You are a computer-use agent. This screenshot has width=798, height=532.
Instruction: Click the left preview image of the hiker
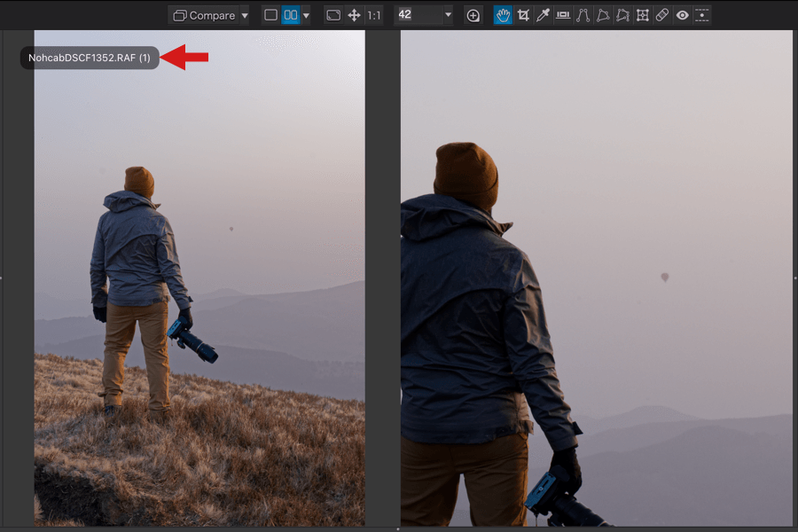pyautogui.click(x=199, y=278)
